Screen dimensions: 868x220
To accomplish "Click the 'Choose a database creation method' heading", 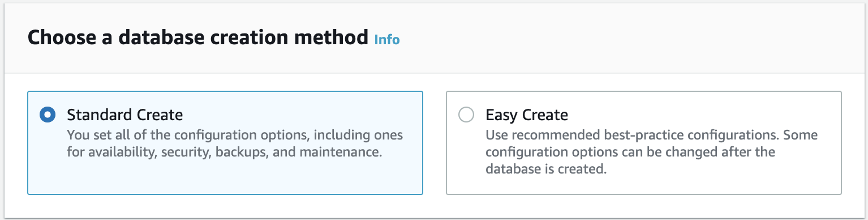I will coord(197,38).
